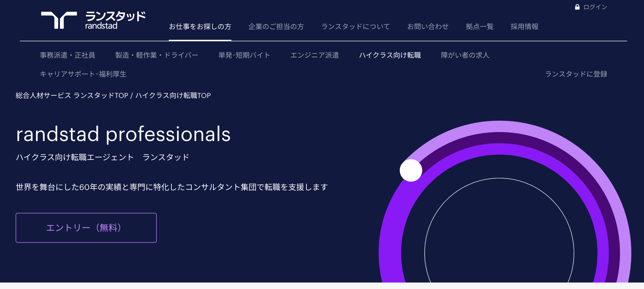The width and height of the screenshot is (644, 289).
Task: Click the エントリー（無料）button
Action: click(86, 228)
